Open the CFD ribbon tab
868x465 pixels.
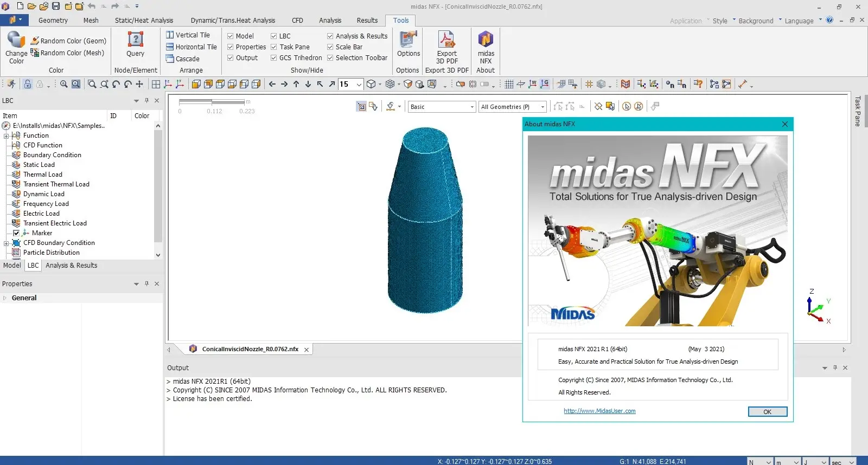pos(297,21)
